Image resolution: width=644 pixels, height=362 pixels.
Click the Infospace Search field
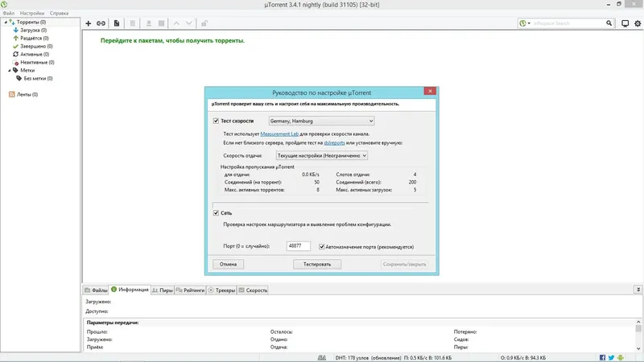568,23
